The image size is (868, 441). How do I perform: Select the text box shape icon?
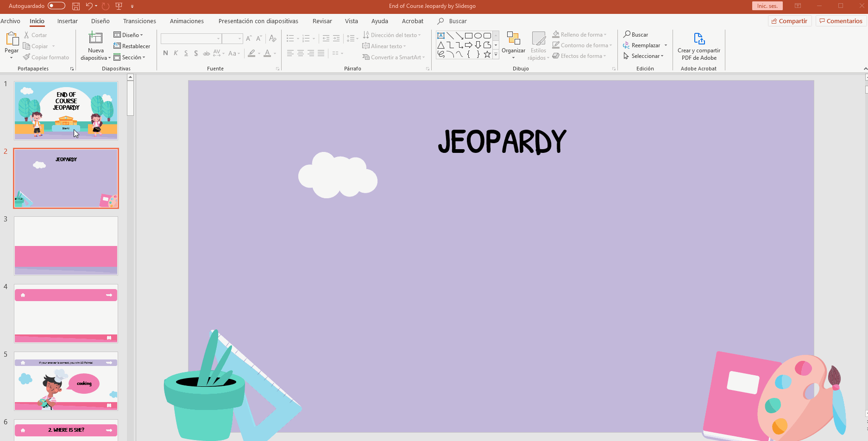[441, 36]
